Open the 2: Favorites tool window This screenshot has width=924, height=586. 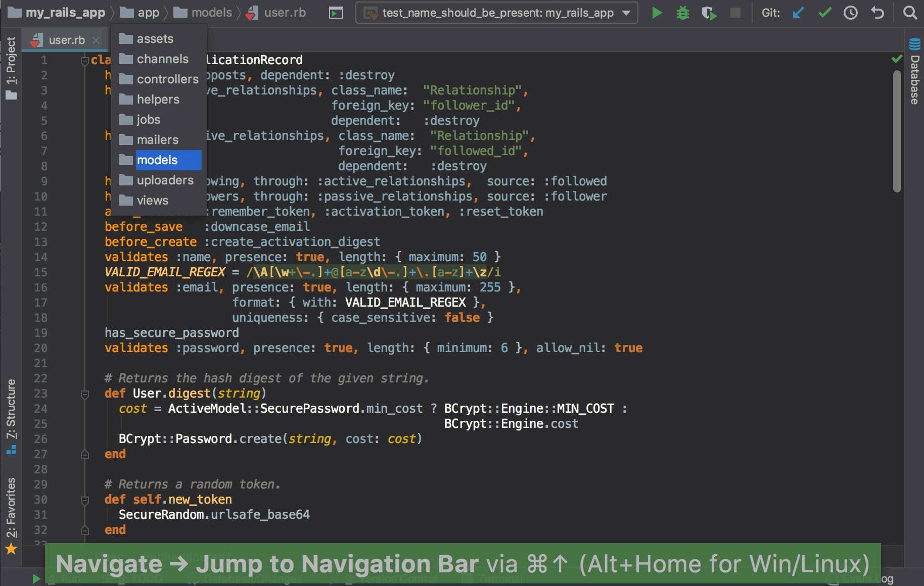(11, 515)
